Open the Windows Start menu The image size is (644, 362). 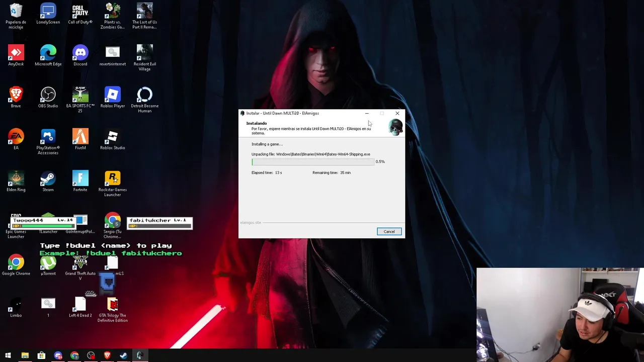tap(8, 355)
